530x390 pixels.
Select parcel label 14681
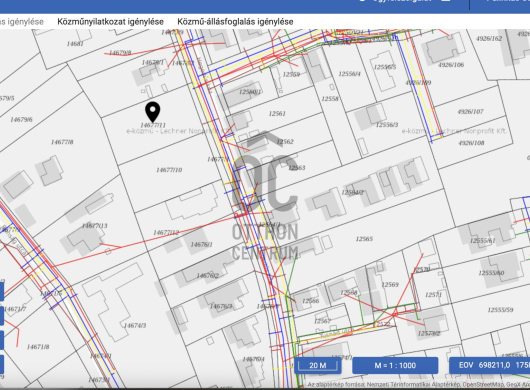point(75,44)
